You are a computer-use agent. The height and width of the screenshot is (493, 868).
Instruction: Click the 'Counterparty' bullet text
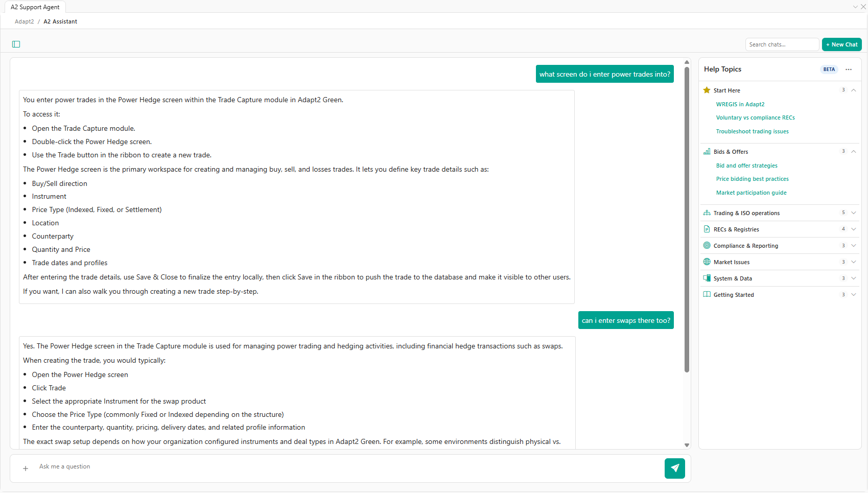tap(53, 237)
